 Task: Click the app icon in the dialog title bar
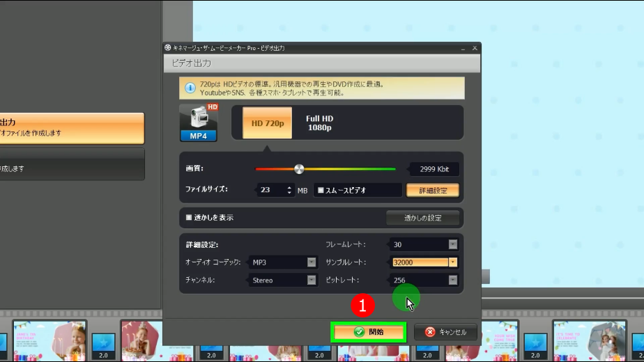(x=168, y=48)
